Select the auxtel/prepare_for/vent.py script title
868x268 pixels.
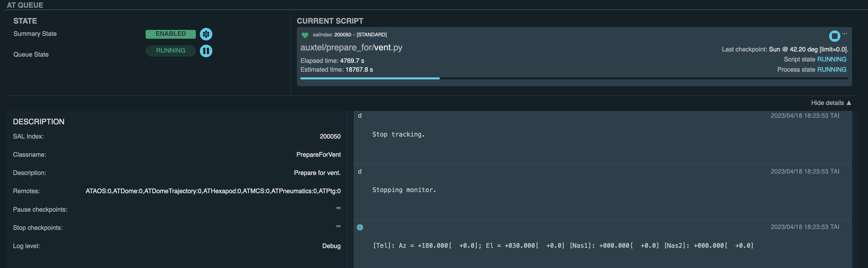[351, 47]
